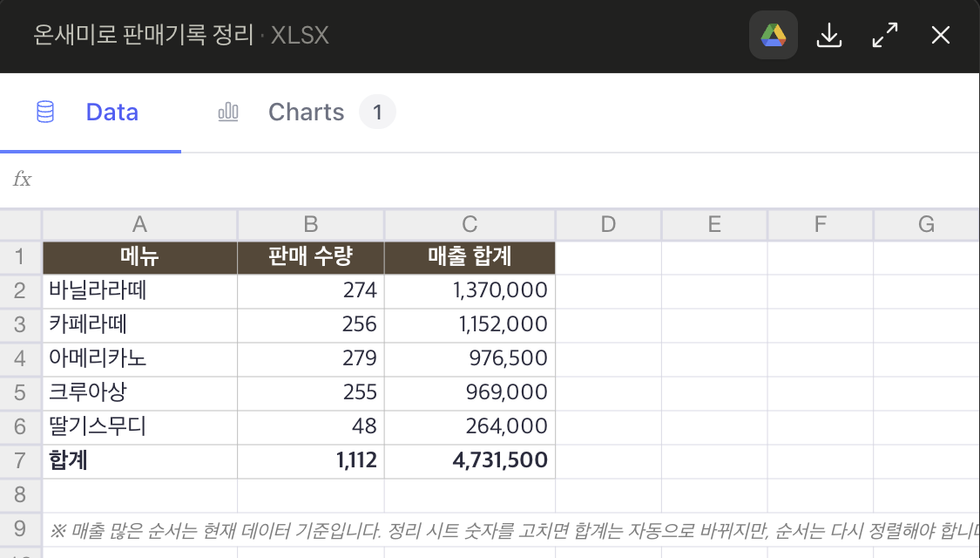Click the 매출 합계 header cell
Image resolution: width=980 pixels, height=558 pixels.
470,257
